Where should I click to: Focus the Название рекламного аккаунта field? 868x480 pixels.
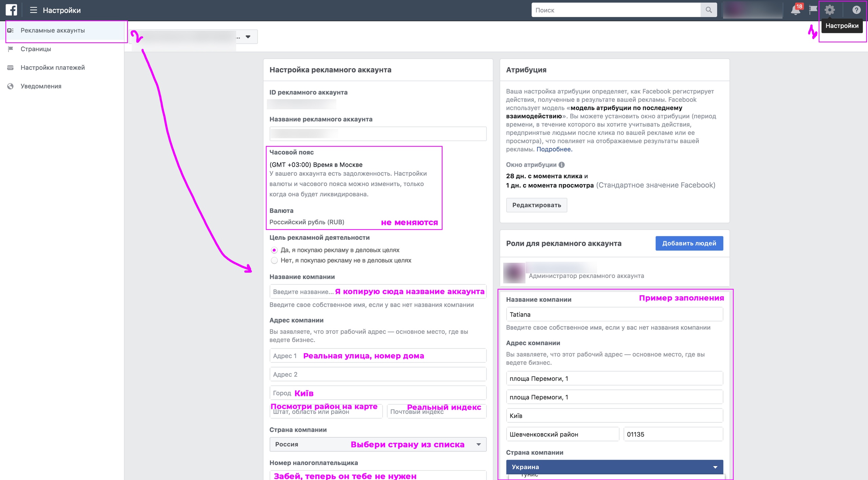click(x=378, y=134)
